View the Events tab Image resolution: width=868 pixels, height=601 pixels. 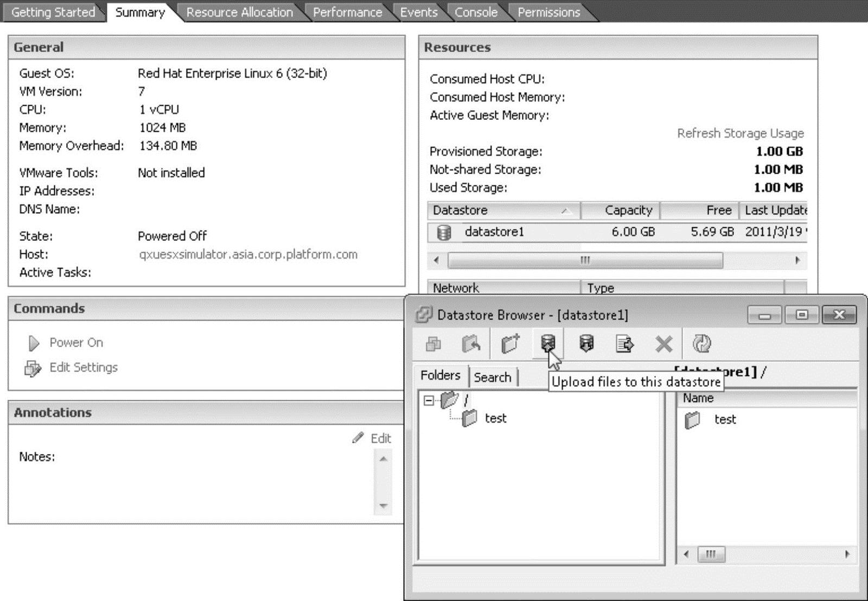click(x=419, y=12)
